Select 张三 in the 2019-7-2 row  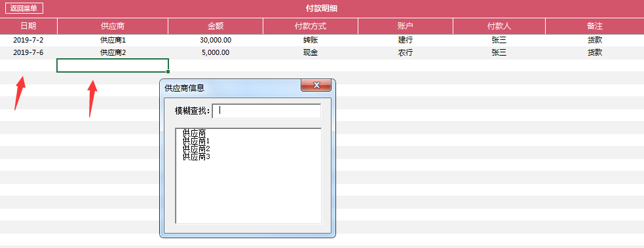tap(499, 40)
